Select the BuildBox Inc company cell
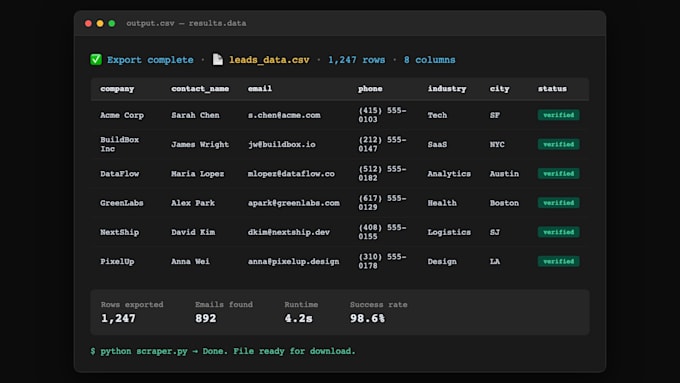 pos(120,144)
